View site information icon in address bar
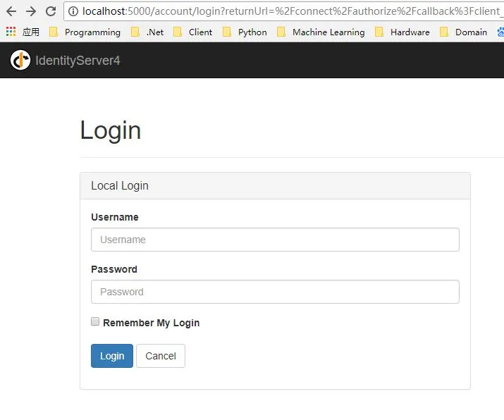The height and width of the screenshot is (420, 504). (73, 11)
